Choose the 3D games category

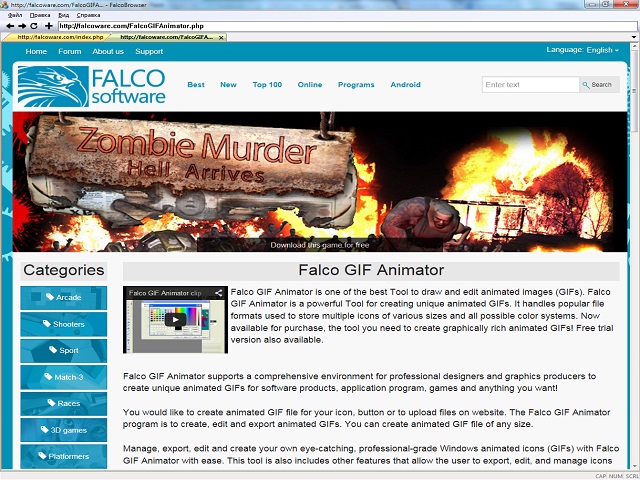63,430
